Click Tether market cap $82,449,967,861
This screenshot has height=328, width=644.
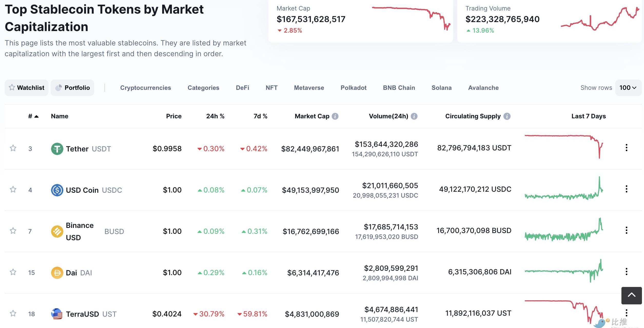[310, 149]
